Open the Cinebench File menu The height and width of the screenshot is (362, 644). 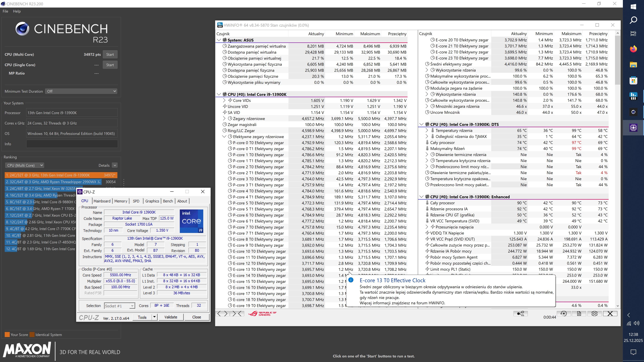coord(5,11)
